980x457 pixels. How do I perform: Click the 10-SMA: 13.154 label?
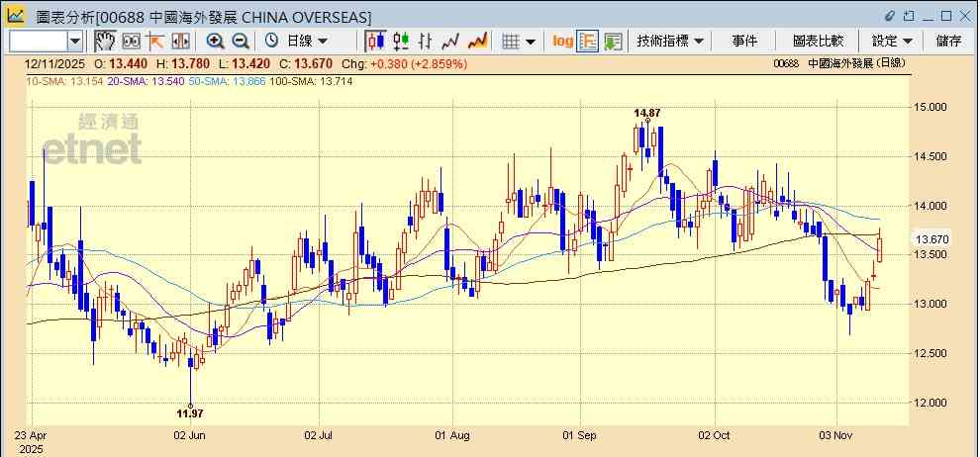click(62, 81)
